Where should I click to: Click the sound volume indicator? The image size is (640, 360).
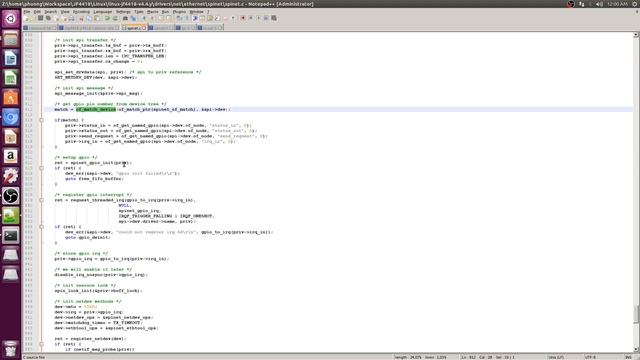[599, 4]
